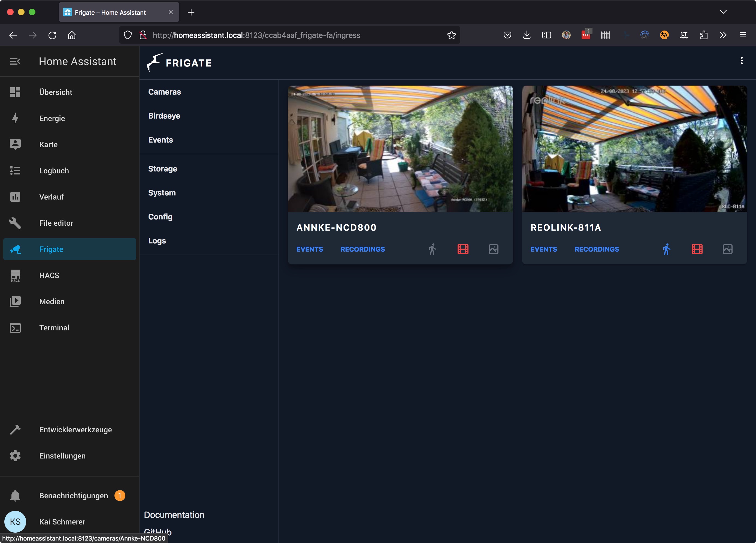Screen dimensions: 756x543
Task: Select Birdseye in Frigate menu
Action: click(x=164, y=116)
